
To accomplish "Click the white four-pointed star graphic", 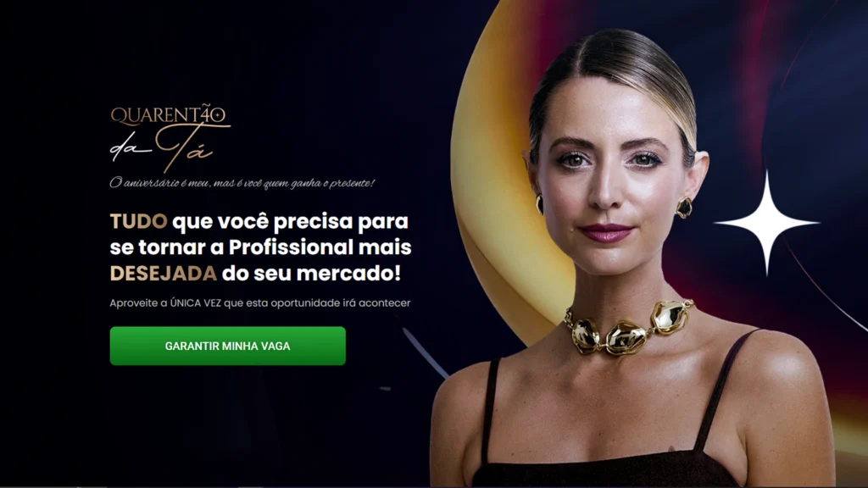I will [x=766, y=223].
